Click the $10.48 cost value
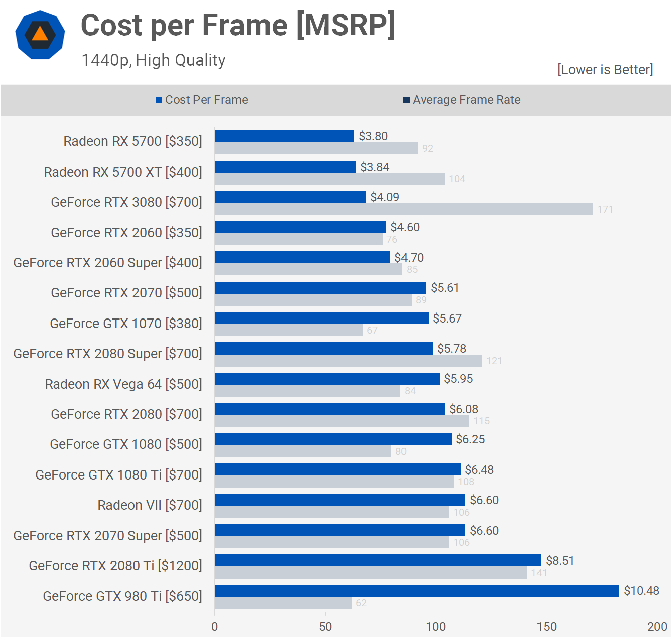 point(641,591)
